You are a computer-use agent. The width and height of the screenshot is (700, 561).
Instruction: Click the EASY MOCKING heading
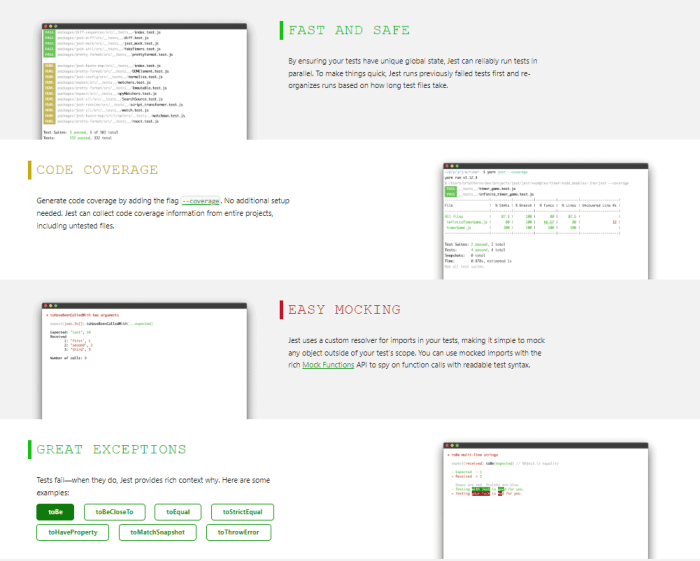[x=344, y=310]
